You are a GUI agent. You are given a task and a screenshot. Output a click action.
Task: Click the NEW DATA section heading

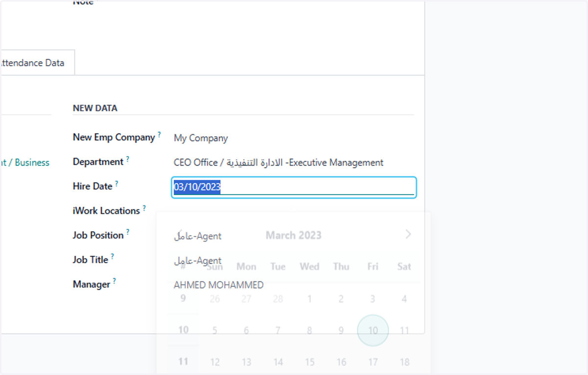[95, 108]
